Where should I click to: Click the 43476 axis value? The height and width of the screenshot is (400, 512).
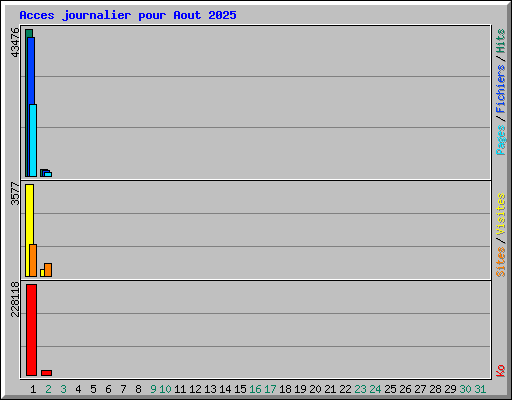tap(15, 43)
